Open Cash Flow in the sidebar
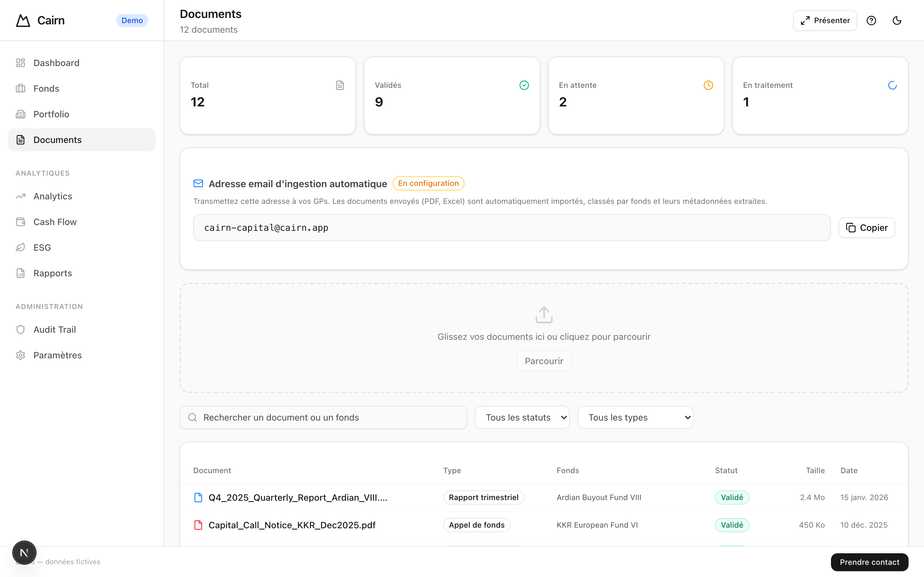 pos(55,222)
